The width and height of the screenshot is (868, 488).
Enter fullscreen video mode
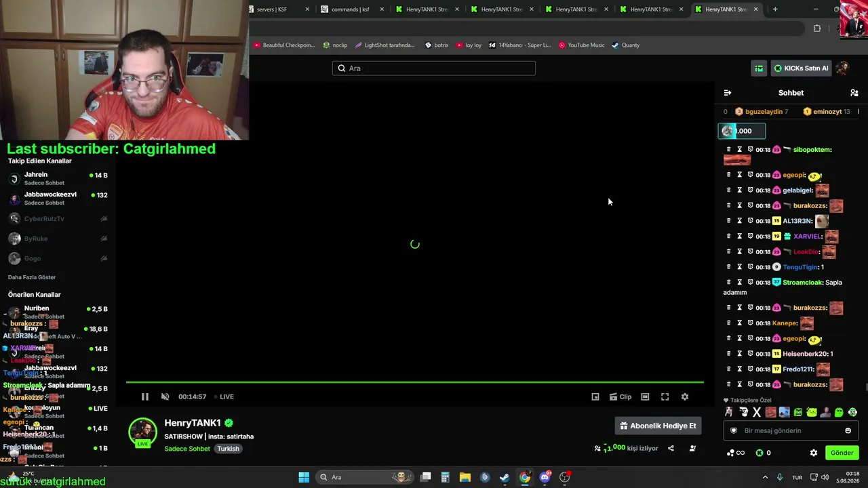[665, 396]
